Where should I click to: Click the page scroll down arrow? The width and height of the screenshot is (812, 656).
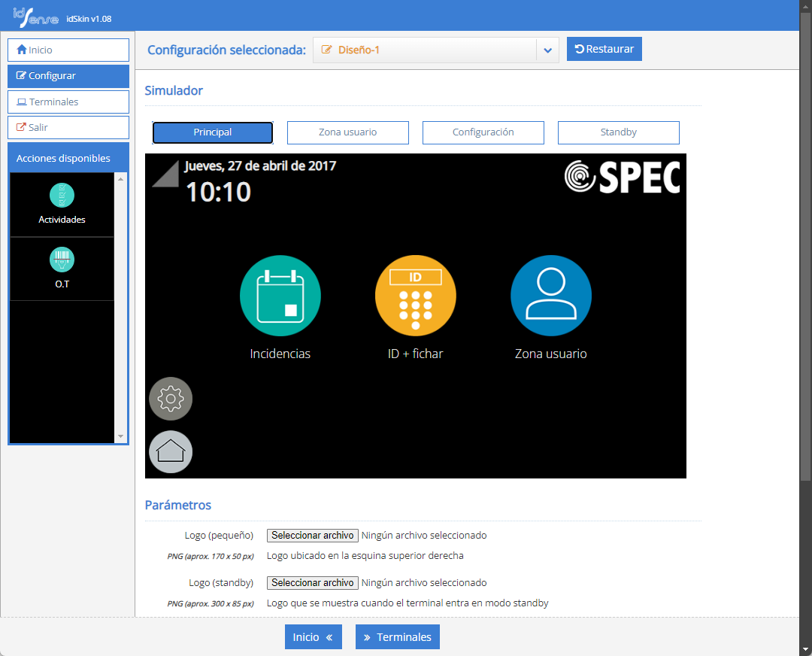coord(805,649)
